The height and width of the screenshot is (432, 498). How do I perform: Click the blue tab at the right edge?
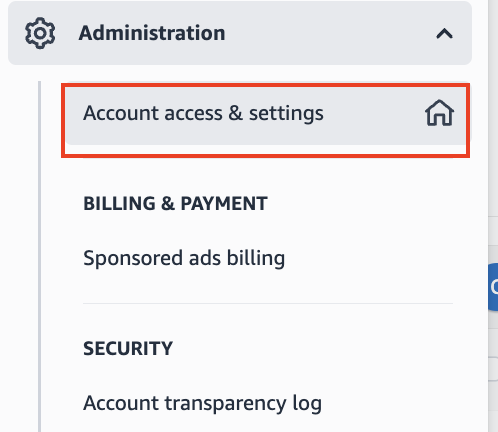pyautogui.click(x=493, y=287)
